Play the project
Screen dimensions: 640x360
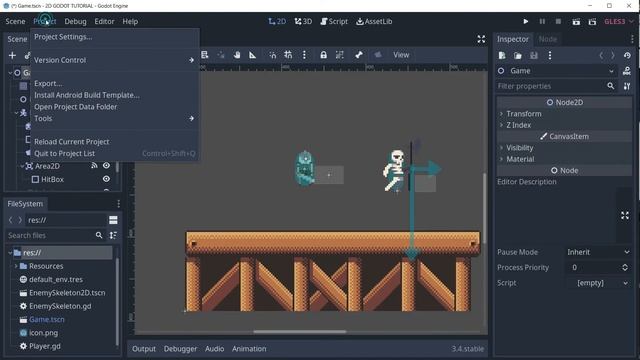(526, 21)
